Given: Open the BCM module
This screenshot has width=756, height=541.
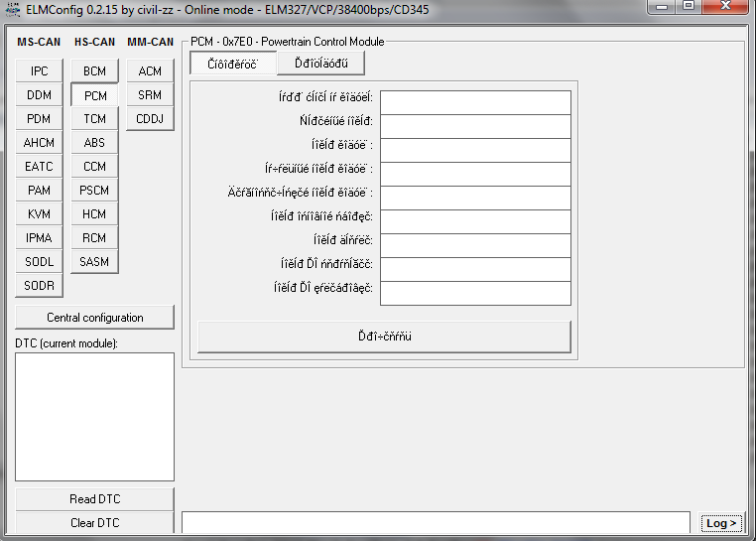Looking at the screenshot, I should tap(94, 71).
